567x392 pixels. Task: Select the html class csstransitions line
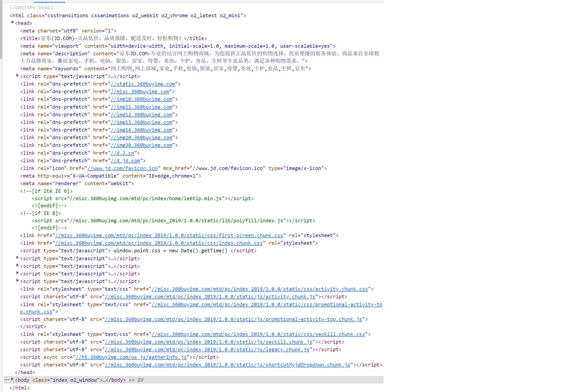tap(128, 15)
